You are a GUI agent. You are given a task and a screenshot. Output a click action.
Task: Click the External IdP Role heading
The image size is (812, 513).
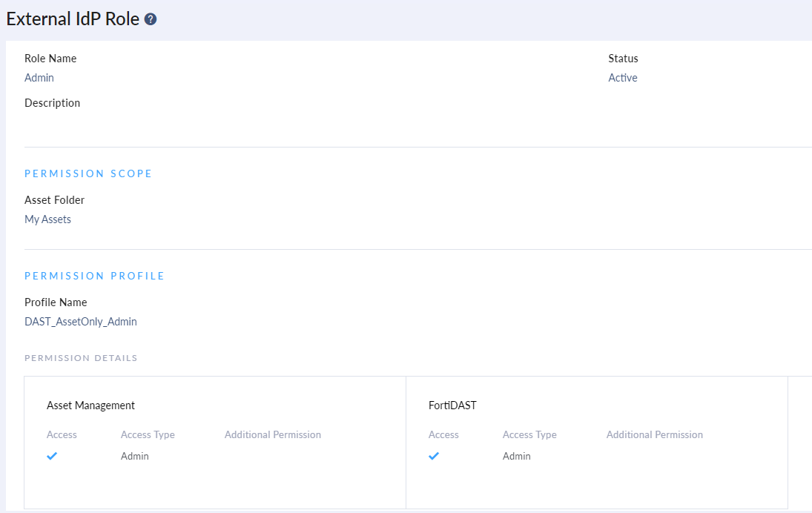73,19
